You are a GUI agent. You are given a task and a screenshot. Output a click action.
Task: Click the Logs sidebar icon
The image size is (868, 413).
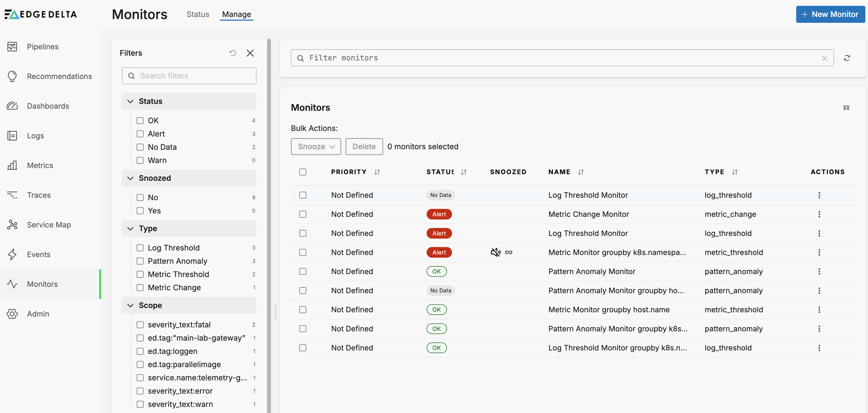[x=12, y=135]
